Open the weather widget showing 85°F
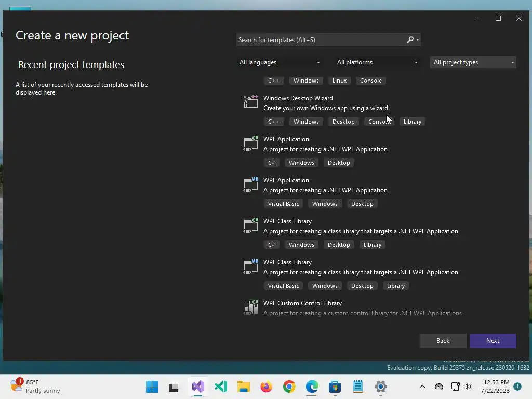 point(35,387)
